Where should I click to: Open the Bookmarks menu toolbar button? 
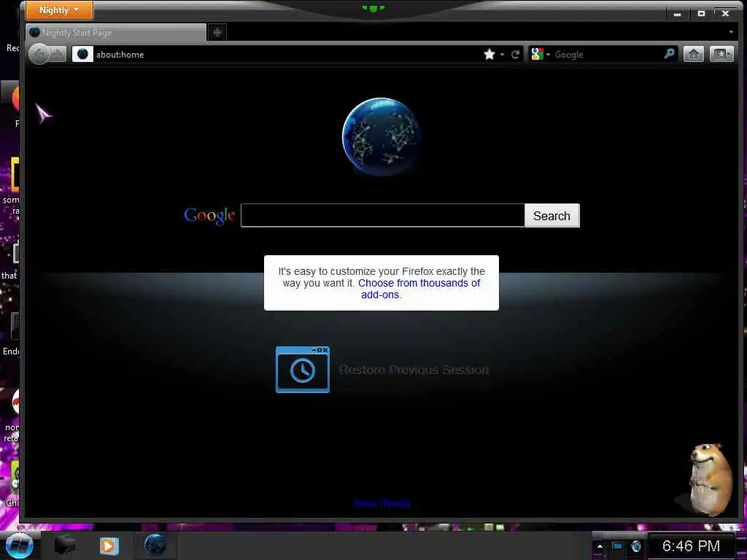pos(721,54)
